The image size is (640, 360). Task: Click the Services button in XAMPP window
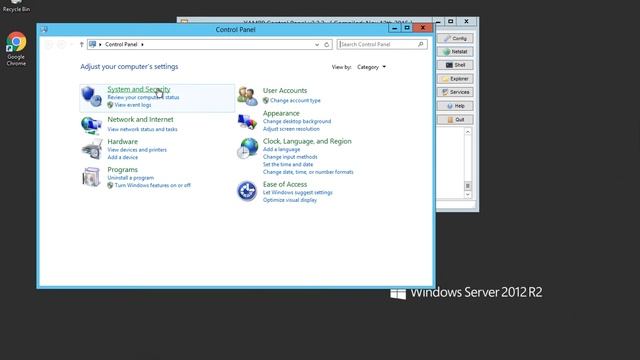coord(455,92)
